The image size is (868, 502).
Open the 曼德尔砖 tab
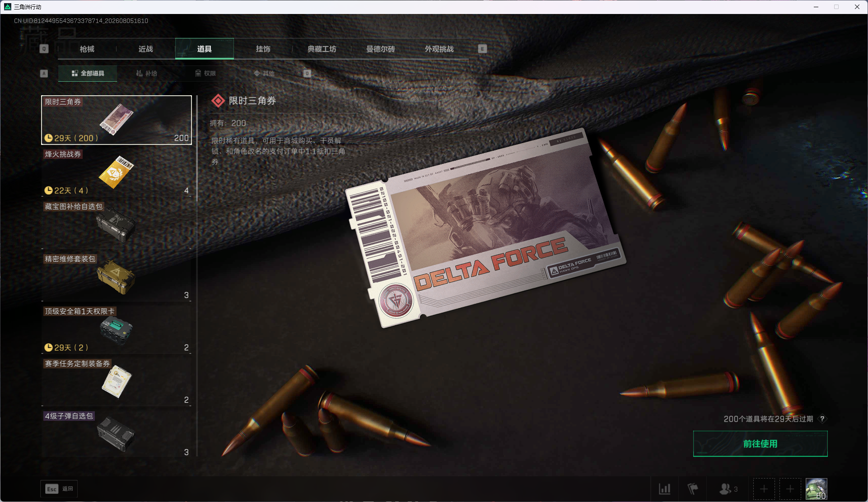(x=381, y=49)
